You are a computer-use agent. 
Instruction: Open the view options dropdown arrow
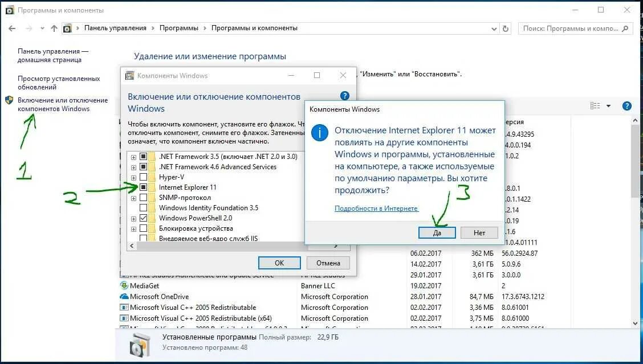[609, 106]
